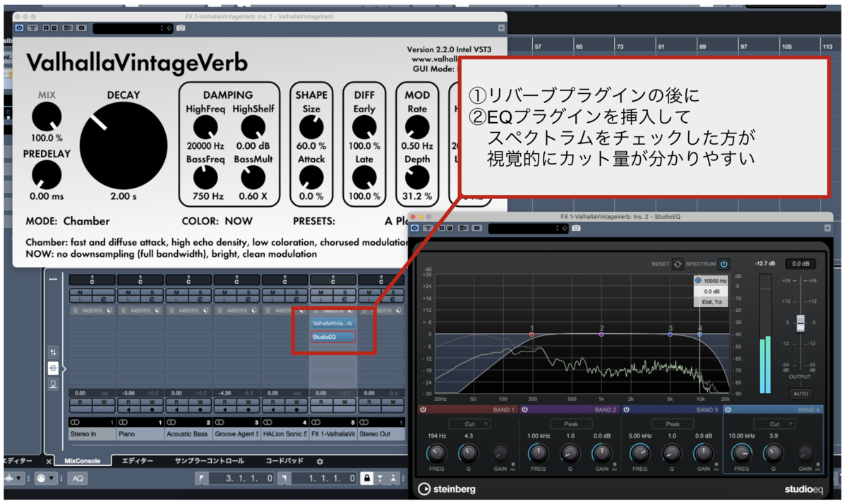
Task: Open the コードパッド tab
Action: [284, 460]
